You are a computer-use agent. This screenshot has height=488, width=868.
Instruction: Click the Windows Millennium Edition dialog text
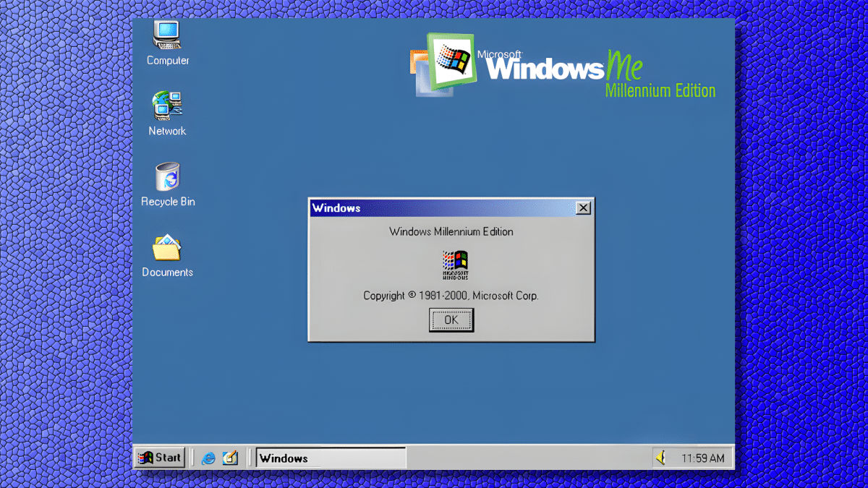(x=451, y=232)
